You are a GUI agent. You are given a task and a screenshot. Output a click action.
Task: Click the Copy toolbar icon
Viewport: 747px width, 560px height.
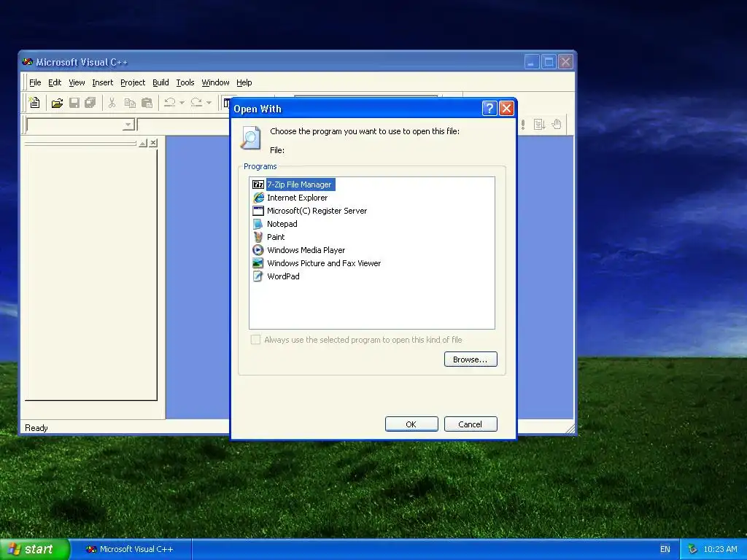[130, 103]
